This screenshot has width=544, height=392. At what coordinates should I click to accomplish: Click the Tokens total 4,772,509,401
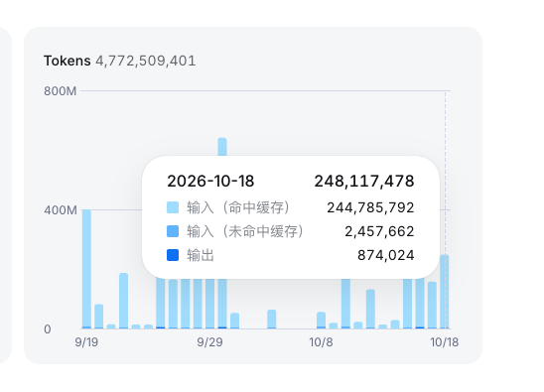click(145, 62)
